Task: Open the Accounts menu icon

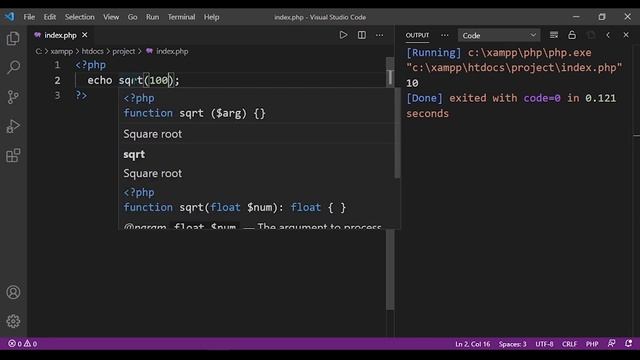Action: tap(13, 292)
